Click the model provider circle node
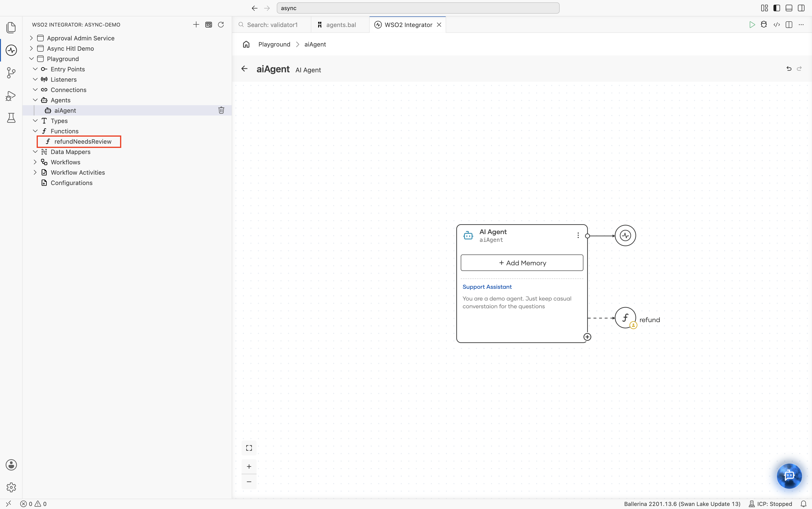The width and height of the screenshot is (812, 509). coord(625,236)
